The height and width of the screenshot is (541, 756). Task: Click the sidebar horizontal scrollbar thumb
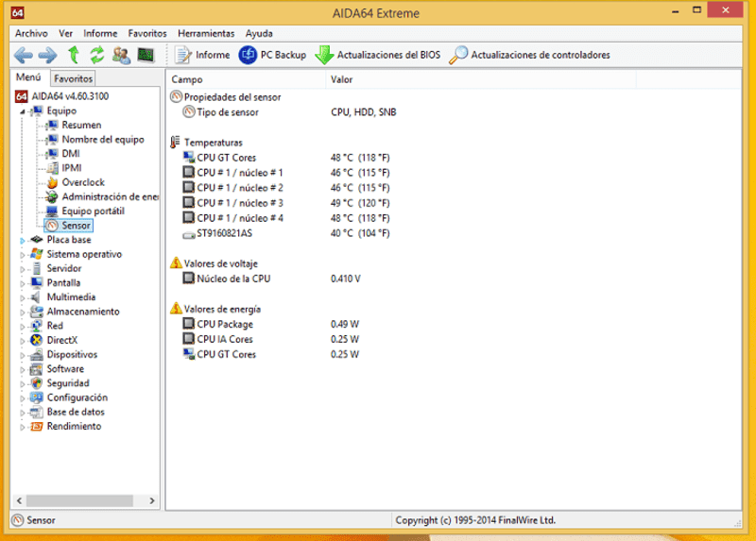(79, 501)
